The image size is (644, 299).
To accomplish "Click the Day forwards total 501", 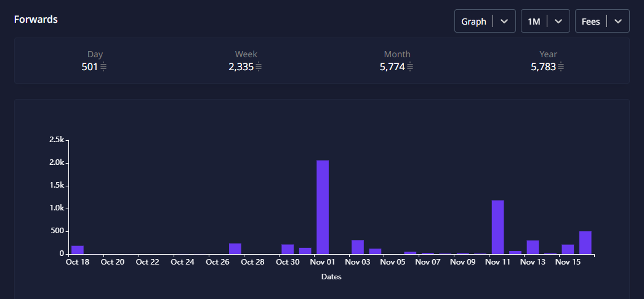I will tap(90, 66).
